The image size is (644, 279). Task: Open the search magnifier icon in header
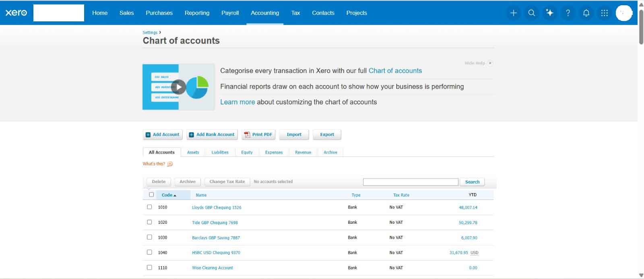tap(531, 13)
